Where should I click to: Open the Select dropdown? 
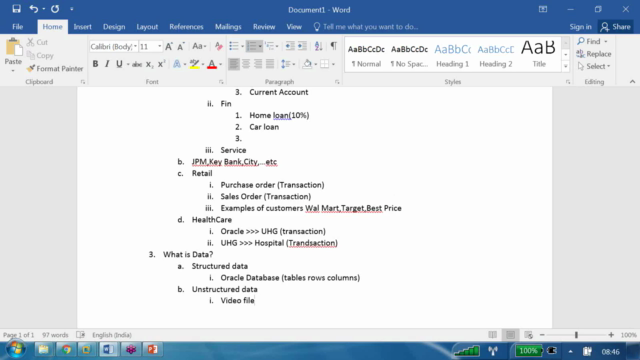pyautogui.click(x=594, y=66)
